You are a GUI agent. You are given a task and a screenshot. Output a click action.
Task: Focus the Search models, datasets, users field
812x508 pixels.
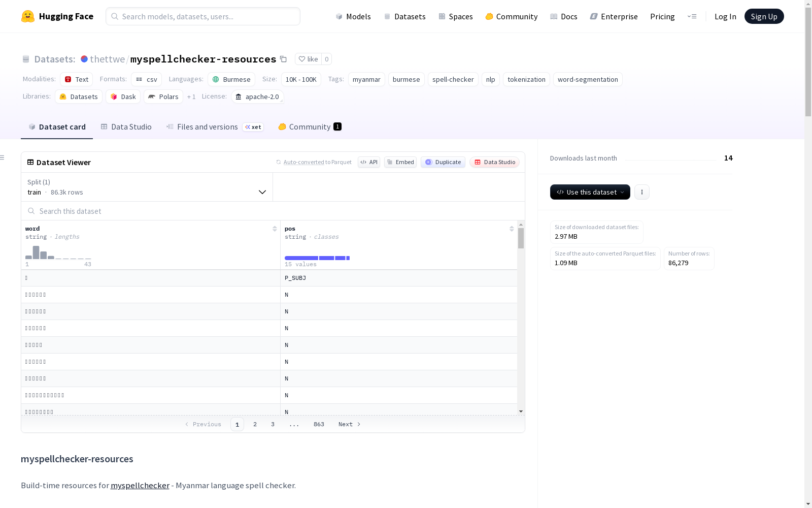(203, 16)
